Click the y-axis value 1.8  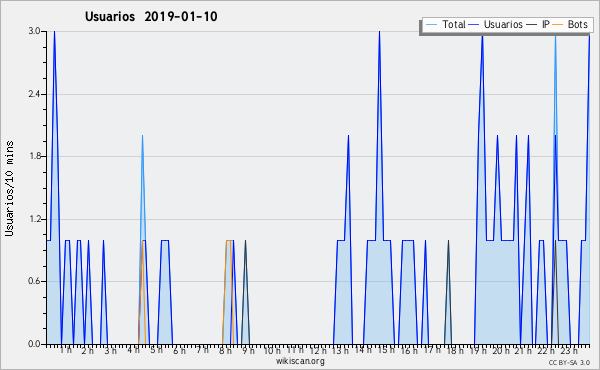34,156
